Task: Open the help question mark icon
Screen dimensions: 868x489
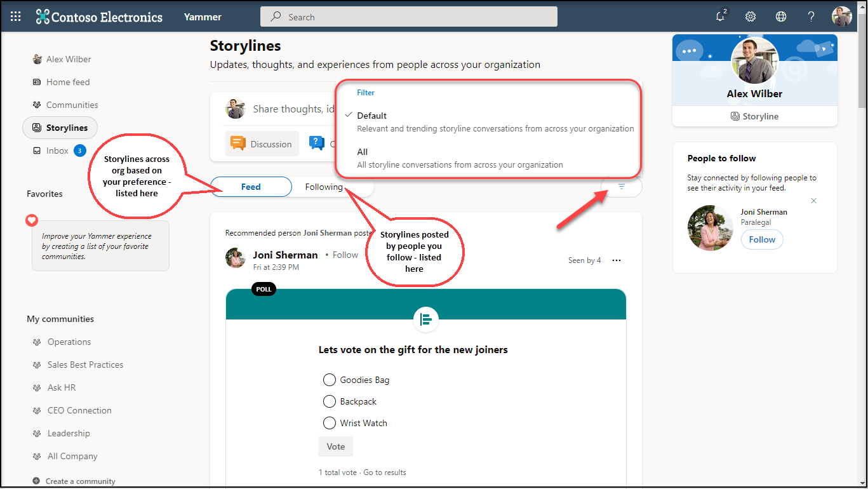Action: coord(811,17)
